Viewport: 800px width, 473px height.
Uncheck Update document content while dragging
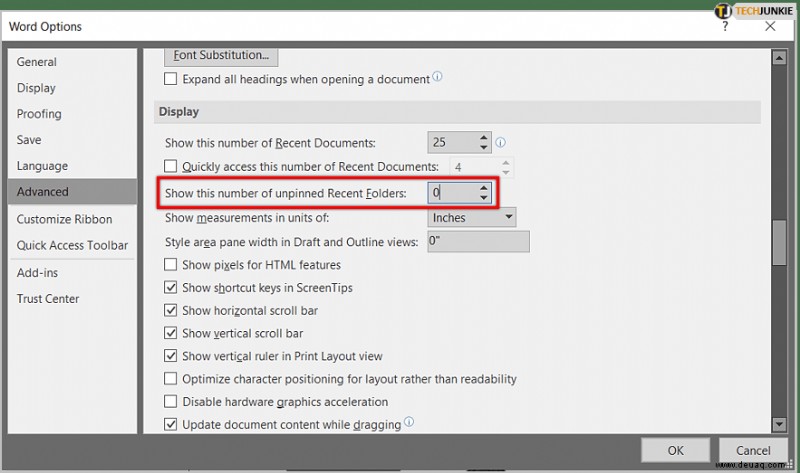(x=170, y=424)
